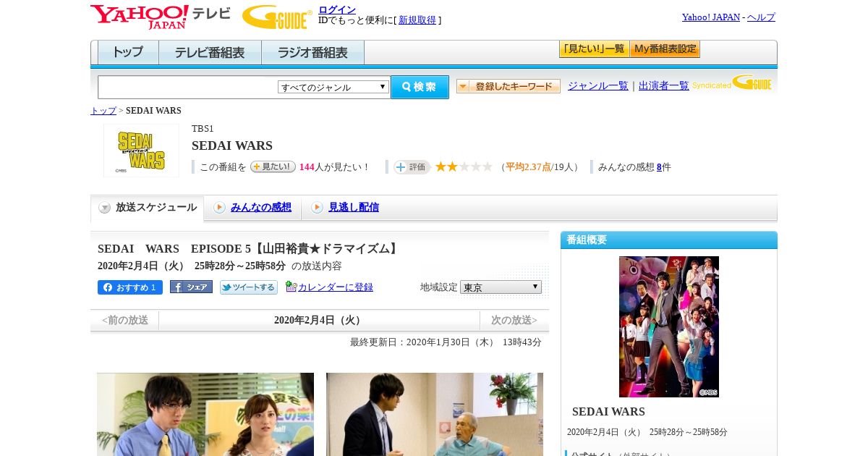Click the right episode photo with elderly man
The width and height of the screenshot is (868, 456).
pyautogui.click(x=435, y=414)
